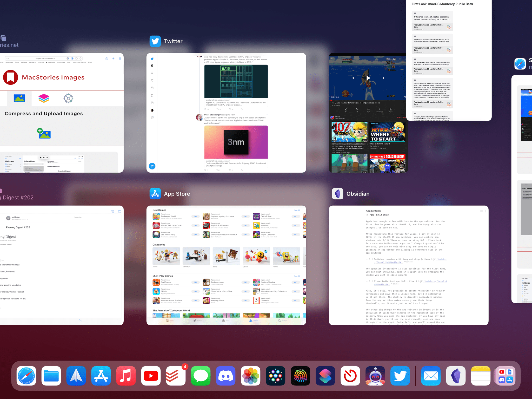
Task: Open Twitter notifications bell in sidebar
Action: click(152, 80)
